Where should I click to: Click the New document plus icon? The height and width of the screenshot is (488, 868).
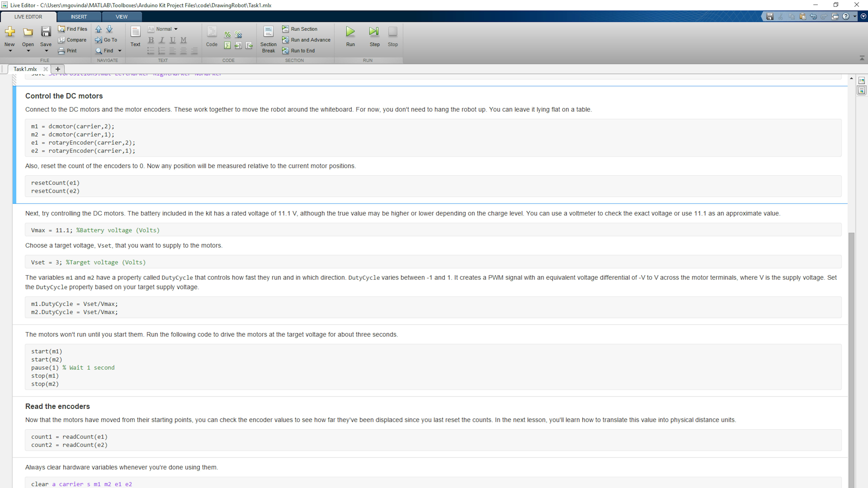[x=10, y=32]
